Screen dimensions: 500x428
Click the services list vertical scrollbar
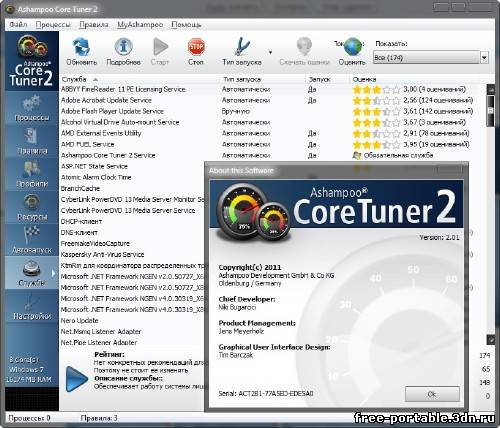(x=491, y=214)
